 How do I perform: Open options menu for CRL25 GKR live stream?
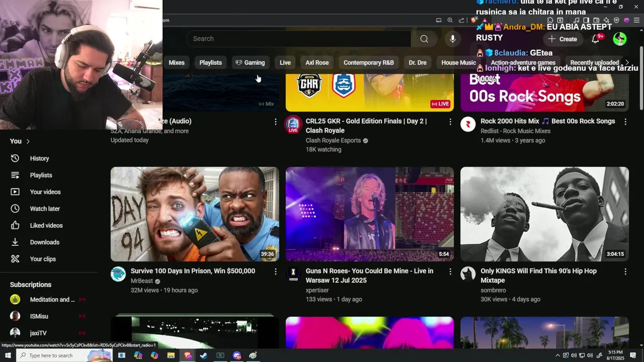coord(450,122)
